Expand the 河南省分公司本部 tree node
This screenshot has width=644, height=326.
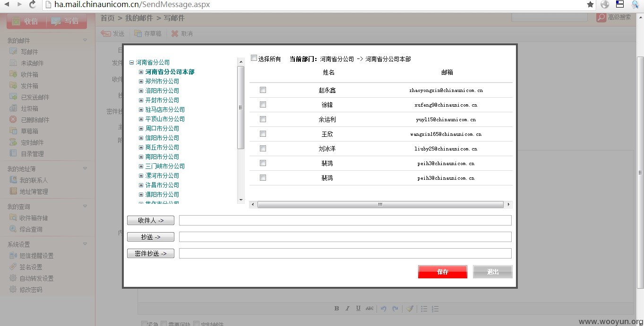click(x=141, y=72)
